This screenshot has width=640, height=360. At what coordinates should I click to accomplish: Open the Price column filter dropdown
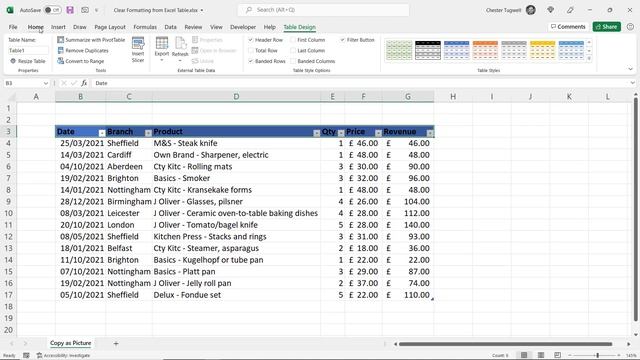(x=378, y=133)
